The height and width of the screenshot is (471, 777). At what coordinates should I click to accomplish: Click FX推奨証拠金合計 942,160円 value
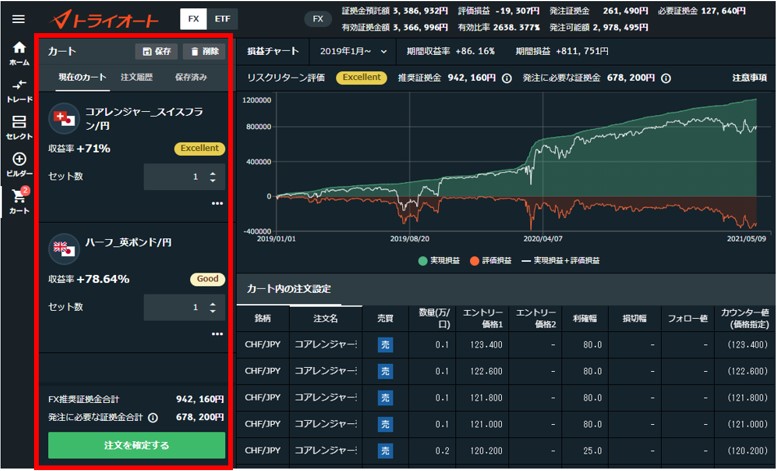point(200,399)
